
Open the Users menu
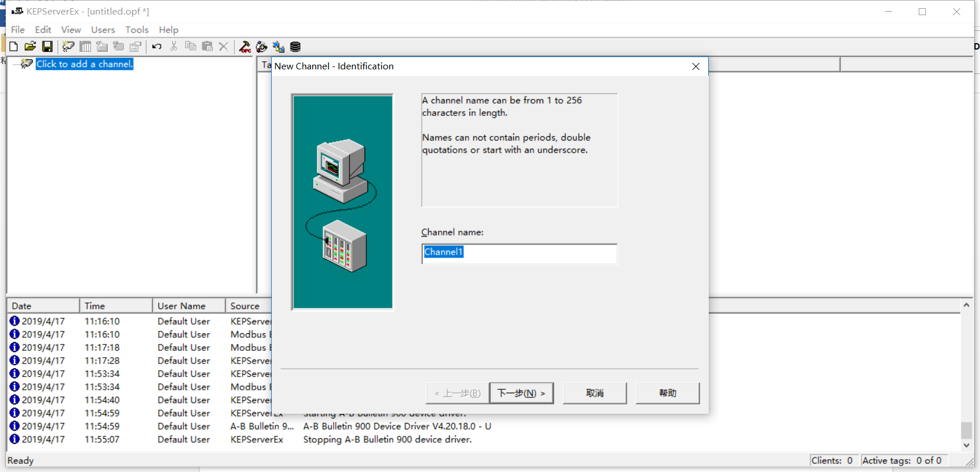103,30
